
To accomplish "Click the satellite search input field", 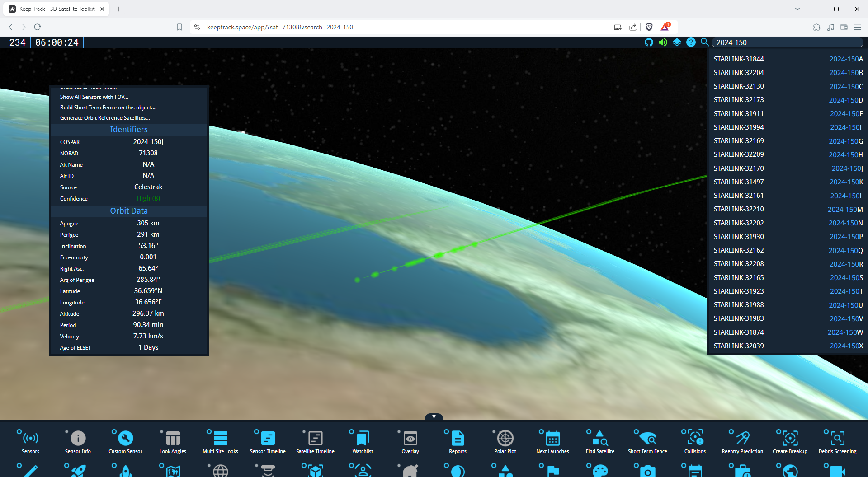I will pos(787,42).
